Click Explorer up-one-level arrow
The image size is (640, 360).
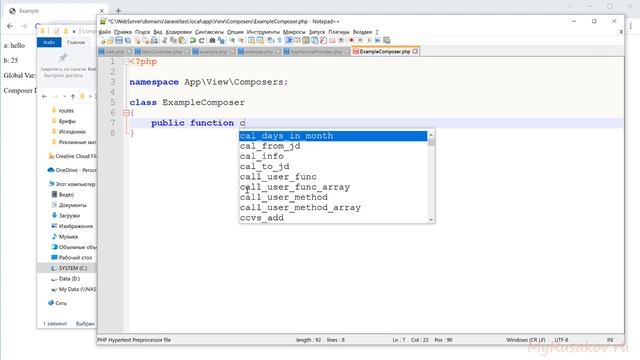73,96
